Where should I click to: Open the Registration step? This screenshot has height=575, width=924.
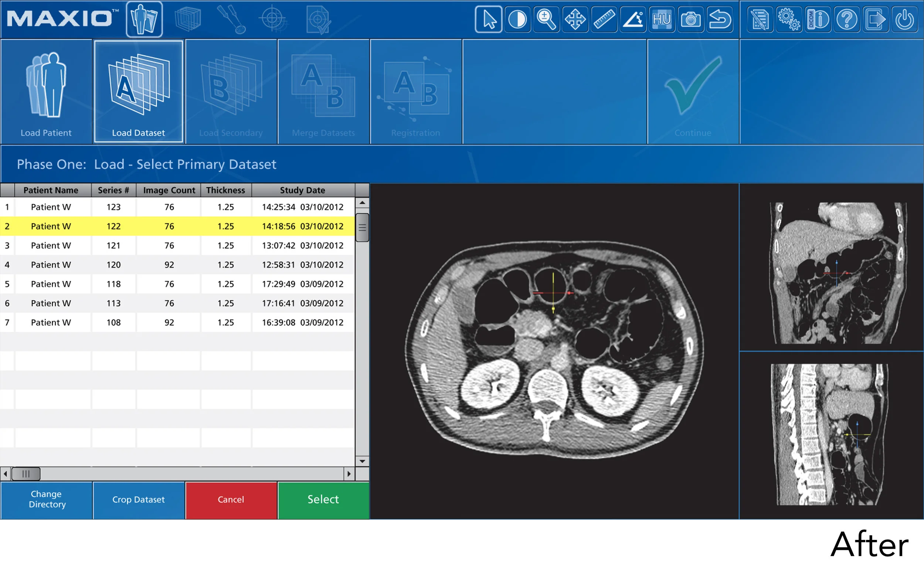point(416,92)
